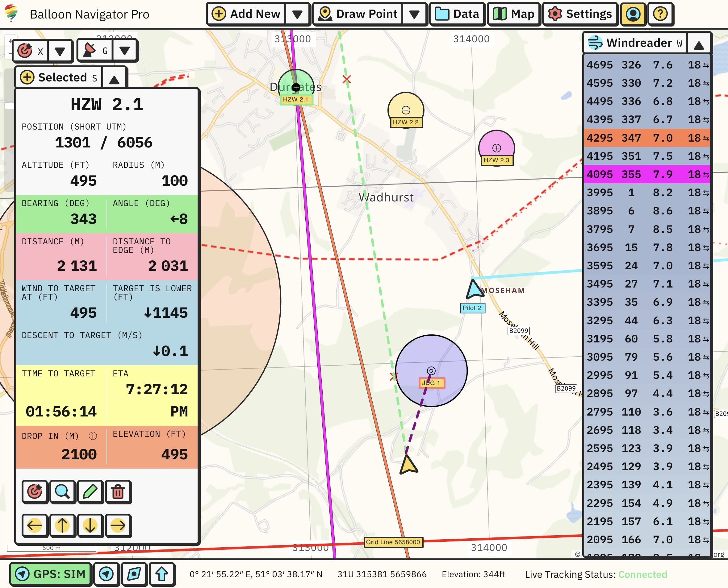
Task: Click the Windreader panel header
Action: pyautogui.click(x=635, y=43)
